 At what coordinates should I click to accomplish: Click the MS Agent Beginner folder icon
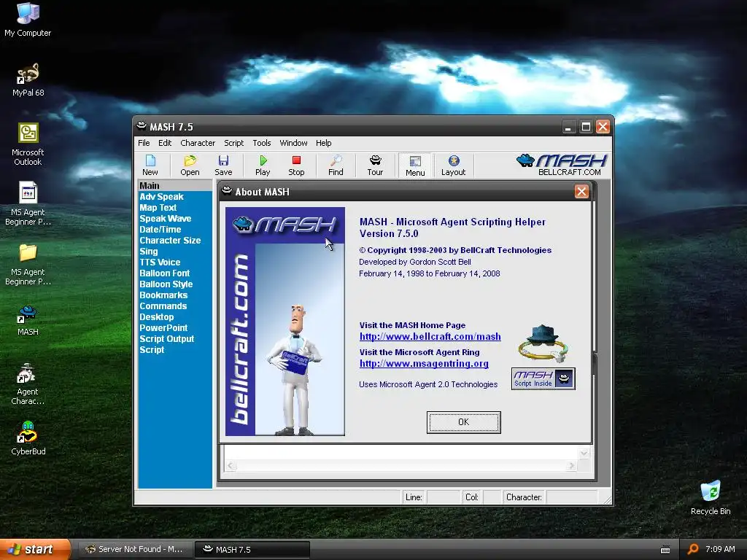tap(28, 264)
